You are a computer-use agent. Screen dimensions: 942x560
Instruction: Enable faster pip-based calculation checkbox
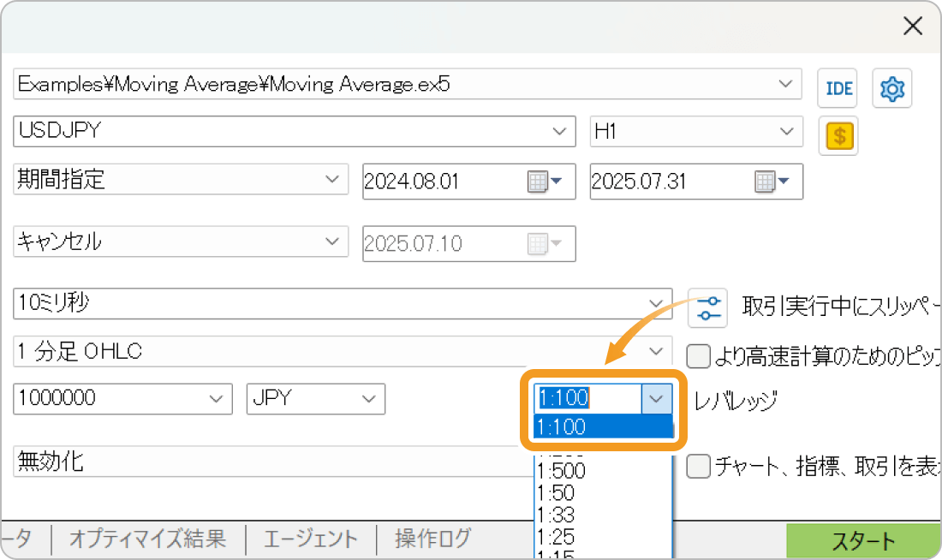tap(697, 357)
